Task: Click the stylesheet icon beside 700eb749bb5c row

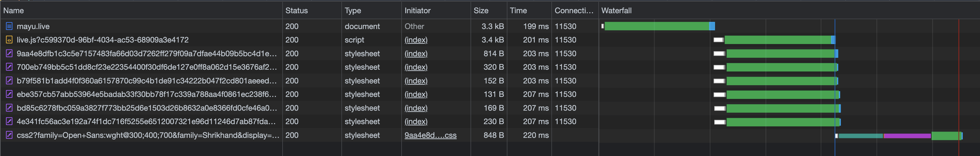Action: (x=9, y=67)
